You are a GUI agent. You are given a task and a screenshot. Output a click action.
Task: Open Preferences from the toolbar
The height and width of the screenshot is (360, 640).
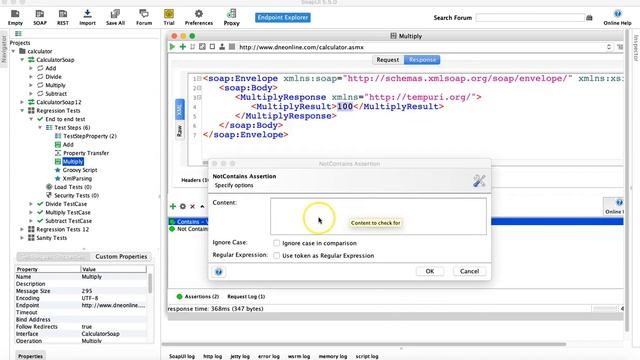pos(199,17)
